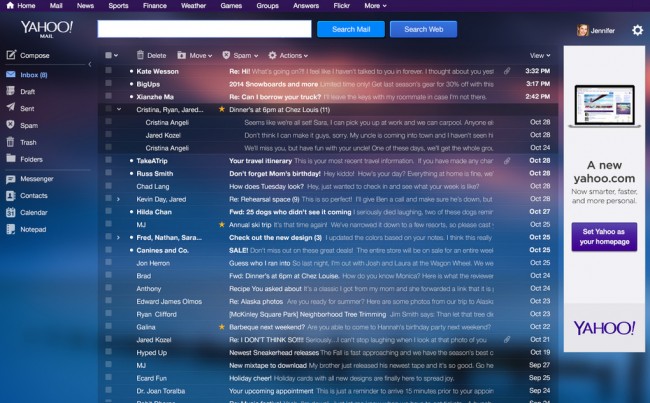The image size is (650, 403).
Task: Open Ecard Fun Holiday cheer email
Action: tap(327, 378)
